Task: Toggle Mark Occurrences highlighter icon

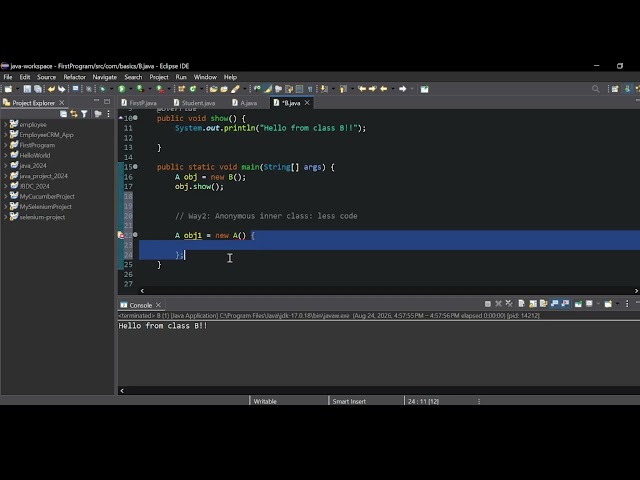Action: pyautogui.click(x=268, y=89)
